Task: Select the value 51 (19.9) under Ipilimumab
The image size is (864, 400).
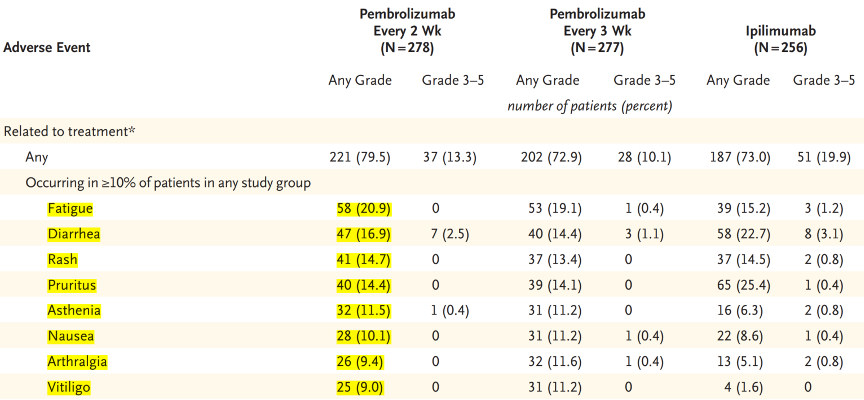Action: pos(822,157)
